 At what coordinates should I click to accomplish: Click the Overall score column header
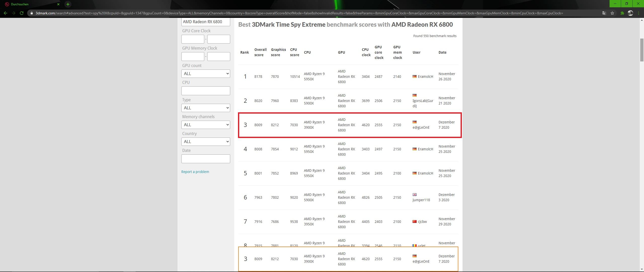[x=260, y=52]
